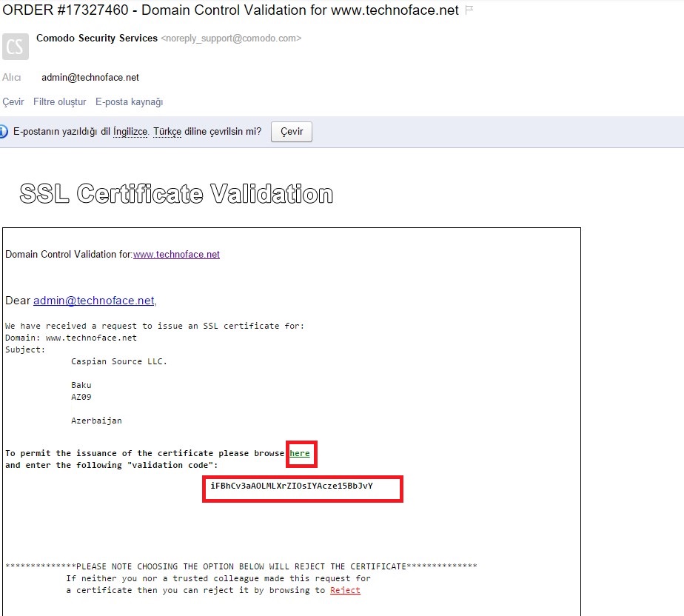Click the email subject line ORDER #17327460
Viewport: 684px width, 616px height.
click(230, 10)
